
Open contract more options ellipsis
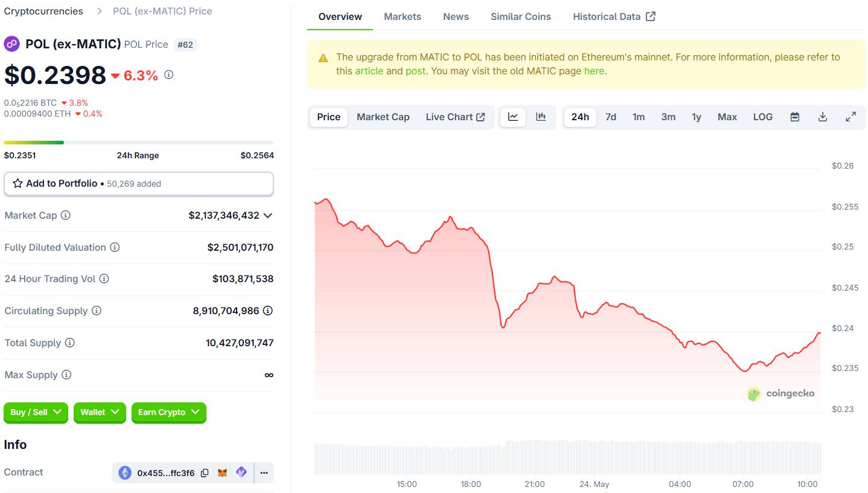click(x=264, y=472)
